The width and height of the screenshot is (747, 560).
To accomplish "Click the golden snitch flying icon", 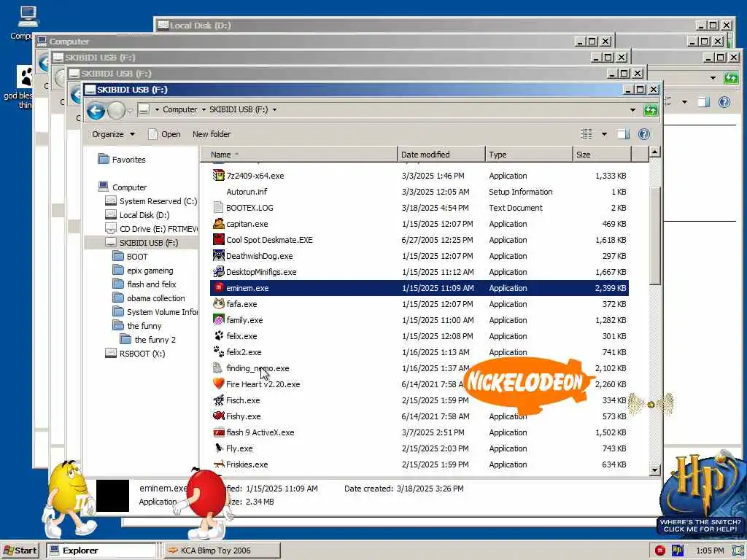I will tap(651, 404).
